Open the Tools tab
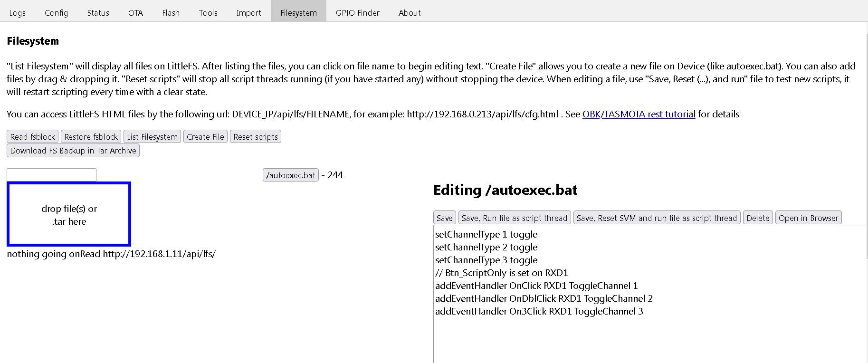 tap(208, 13)
